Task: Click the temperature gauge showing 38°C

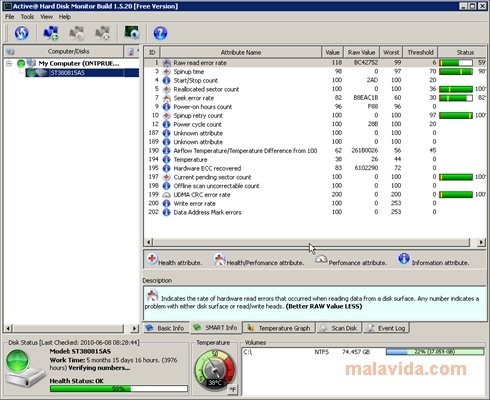Action: tap(214, 371)
